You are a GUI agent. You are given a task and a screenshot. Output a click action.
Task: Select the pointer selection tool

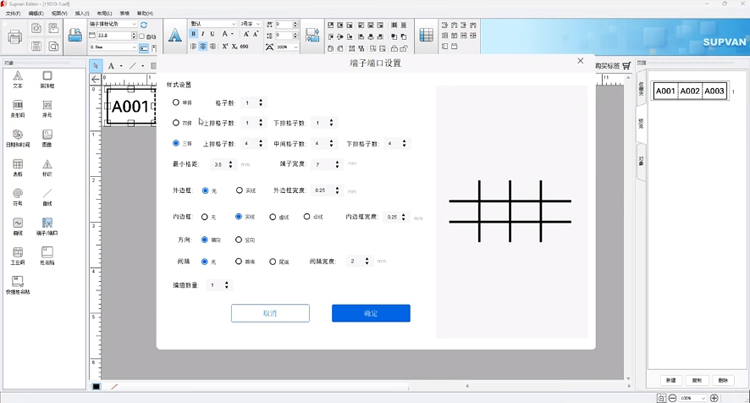tap(97, 66)
